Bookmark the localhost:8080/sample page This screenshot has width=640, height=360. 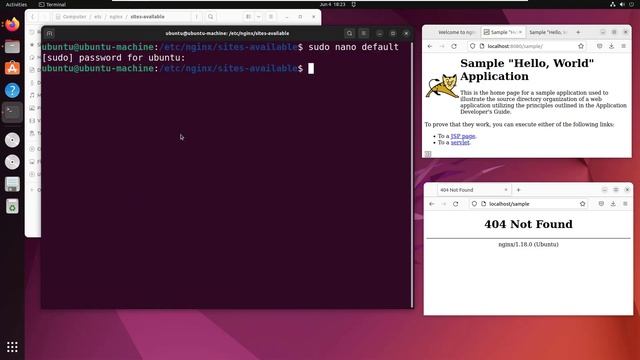(581, 46)
